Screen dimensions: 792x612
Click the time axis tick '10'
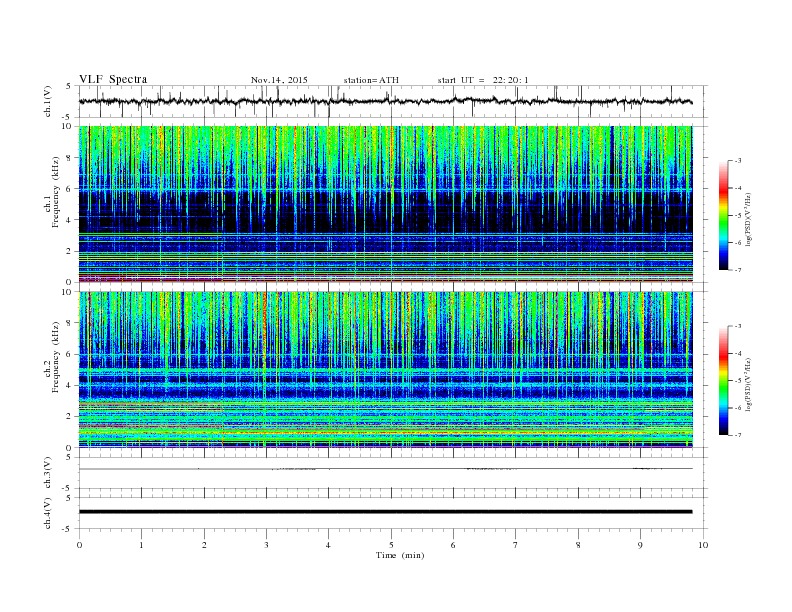tap(703, 545)
